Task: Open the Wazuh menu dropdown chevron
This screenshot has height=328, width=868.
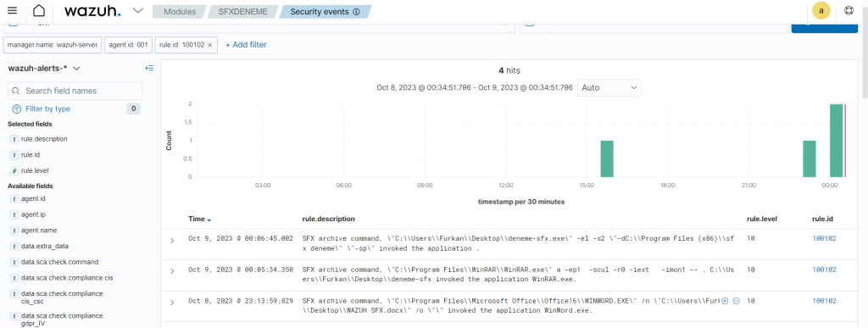Action: coord(138,10)
